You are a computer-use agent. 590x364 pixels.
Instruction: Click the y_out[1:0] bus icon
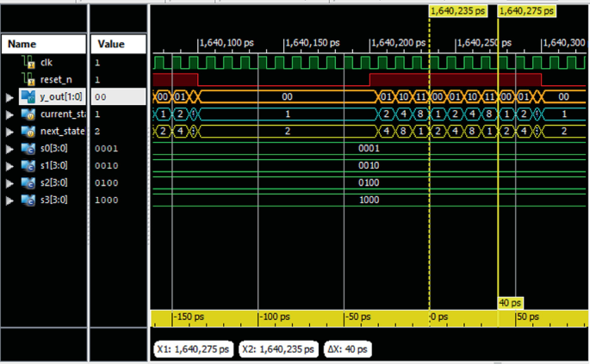pyautogui.click(x=27, y=96)
